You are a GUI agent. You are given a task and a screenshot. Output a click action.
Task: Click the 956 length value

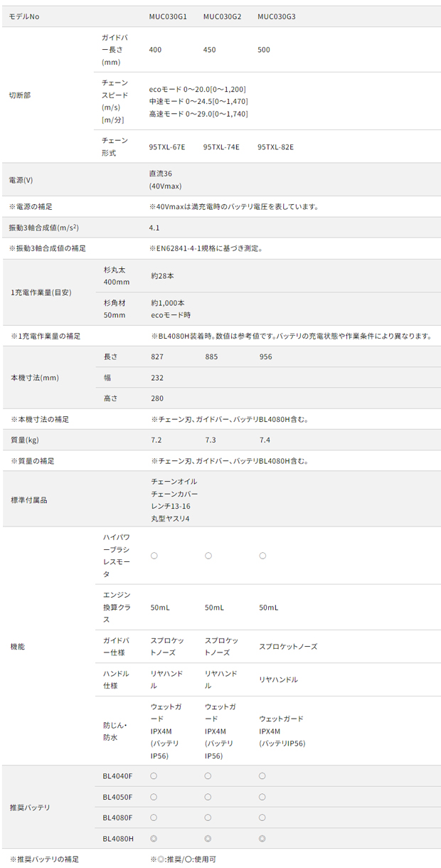coord(265,356)
